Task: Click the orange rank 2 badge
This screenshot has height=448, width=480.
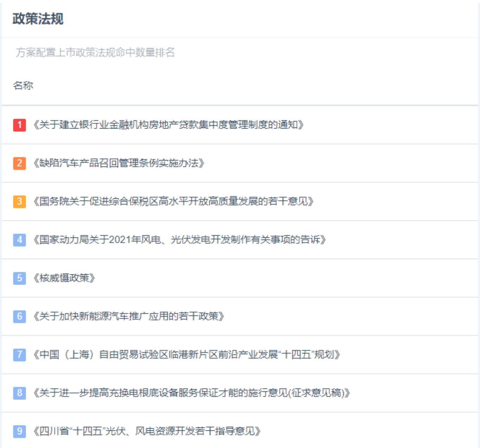Action: (x=19, y=163)
